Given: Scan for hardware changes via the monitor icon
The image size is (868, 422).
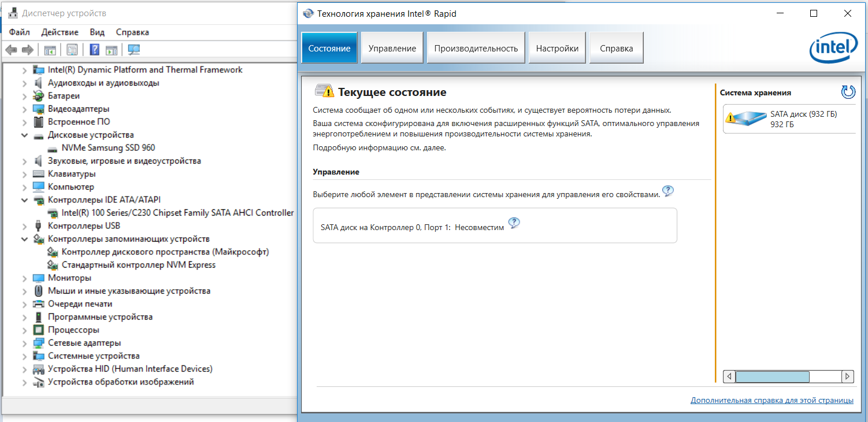Looking at the screenshot, I should (134, 50).
